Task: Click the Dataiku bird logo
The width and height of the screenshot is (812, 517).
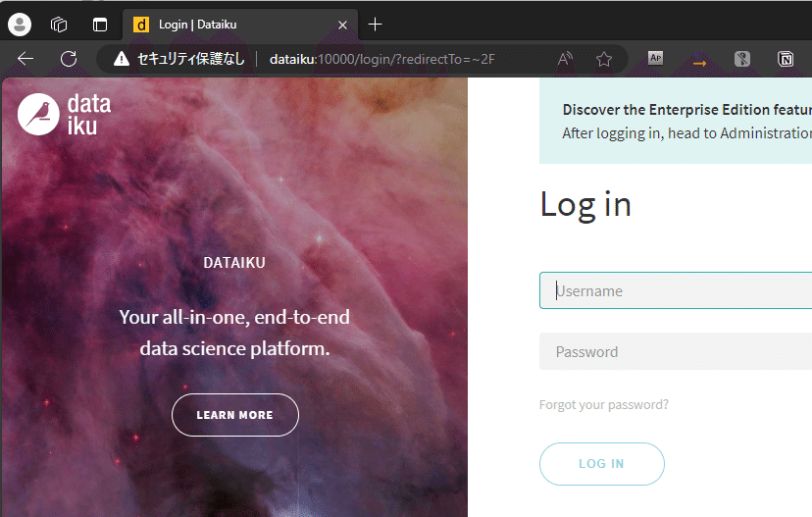Action: click(38, 115)
